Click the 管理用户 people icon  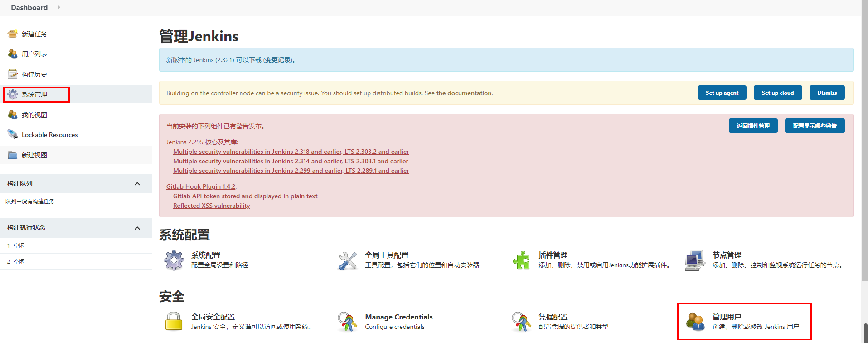click(x=695, y=322)
